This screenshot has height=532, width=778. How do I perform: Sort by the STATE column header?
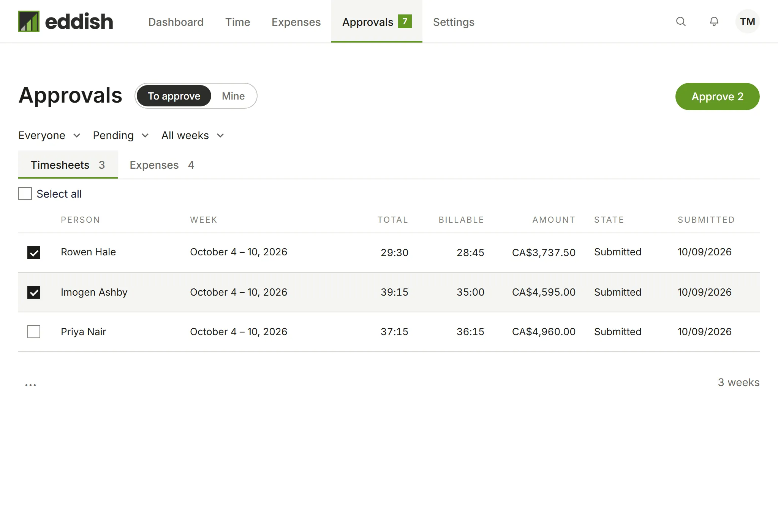point(609,220)
